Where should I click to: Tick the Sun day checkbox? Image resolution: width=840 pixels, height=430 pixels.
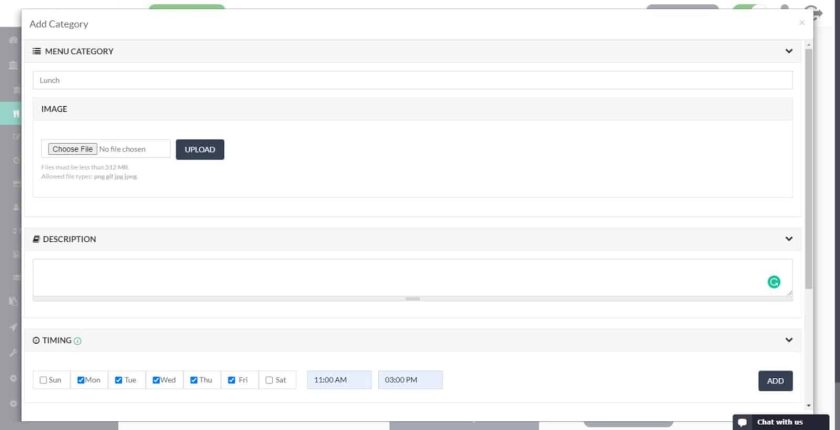click(x=43, y=380)
